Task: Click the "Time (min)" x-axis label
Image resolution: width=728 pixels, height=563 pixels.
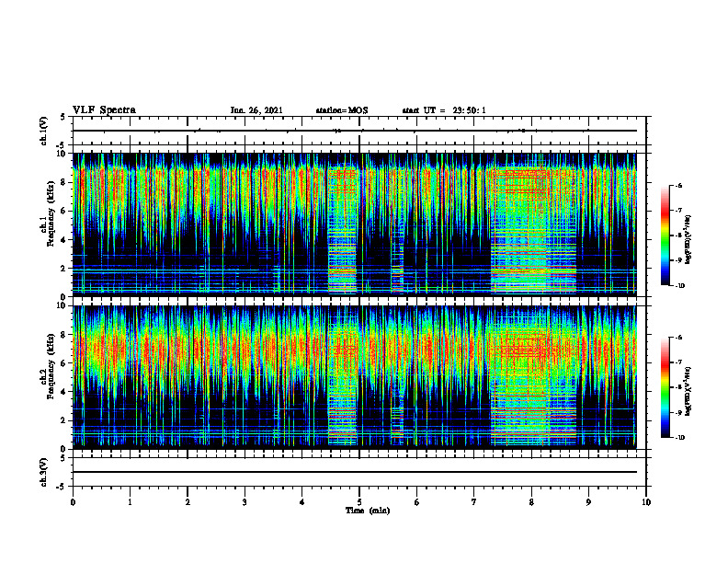Action: tap(368, 511)
